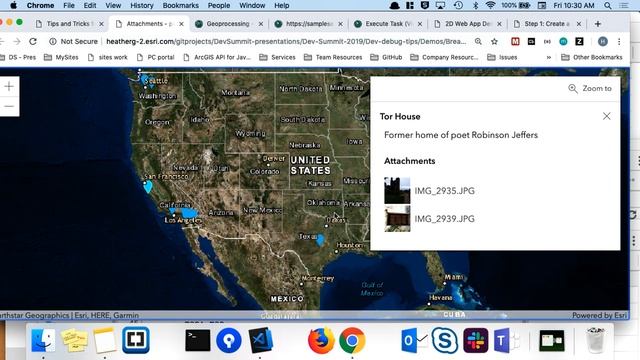Open the IMG_2935.JPG attachment link
Screen dimensions: 640x360
click(x=444, y=191)
